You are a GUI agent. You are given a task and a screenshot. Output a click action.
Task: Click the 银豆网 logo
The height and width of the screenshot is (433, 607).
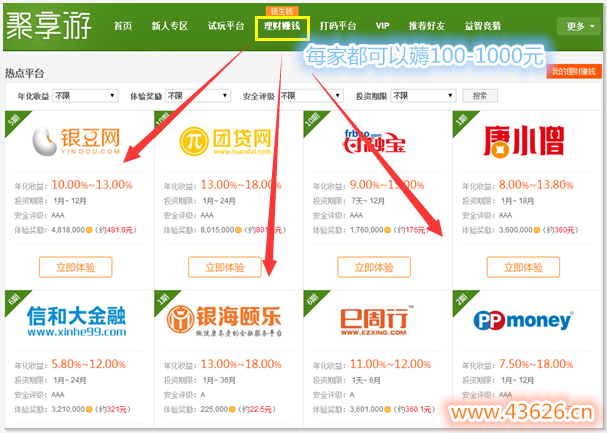(76, 141)
